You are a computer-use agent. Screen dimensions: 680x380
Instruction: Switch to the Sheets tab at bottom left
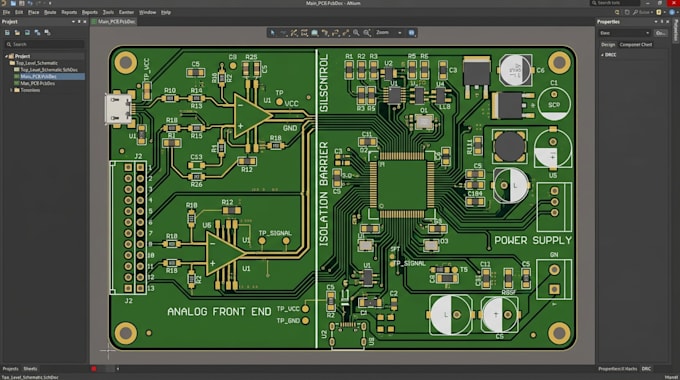(x=30, y=369)
